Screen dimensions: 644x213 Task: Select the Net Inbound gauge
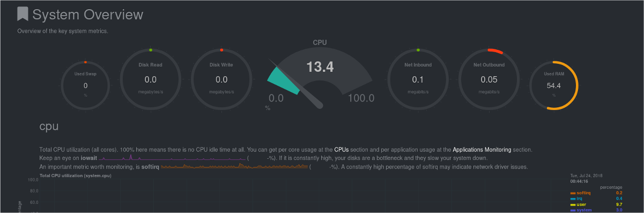click(x=418, y=79)
